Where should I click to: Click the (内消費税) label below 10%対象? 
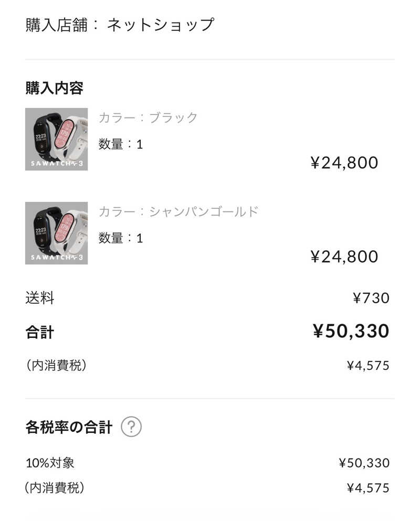pyautogui.click(x=55, y=488)
